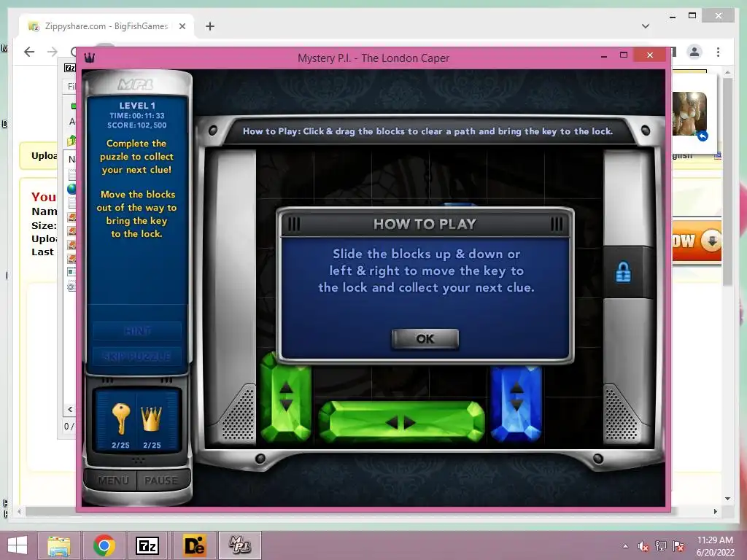Open the Chrome profile avatar
The image size is (747, 560).
pos(694,52)
